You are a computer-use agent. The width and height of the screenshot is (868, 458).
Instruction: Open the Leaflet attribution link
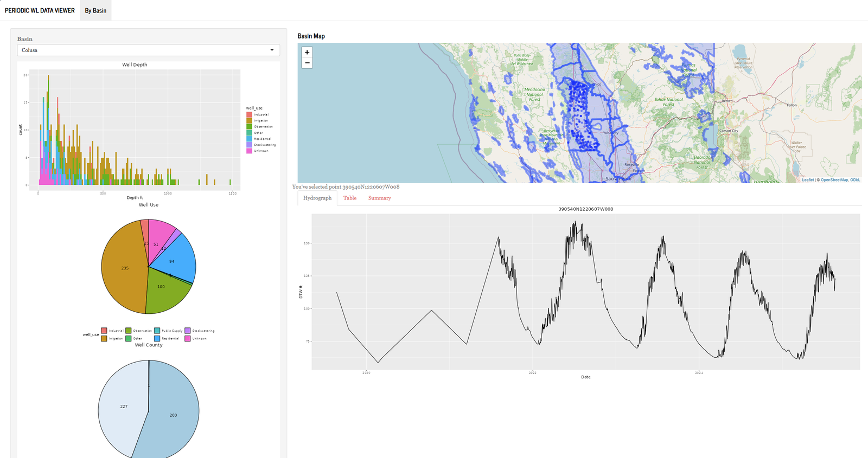[x=808, y=180]
